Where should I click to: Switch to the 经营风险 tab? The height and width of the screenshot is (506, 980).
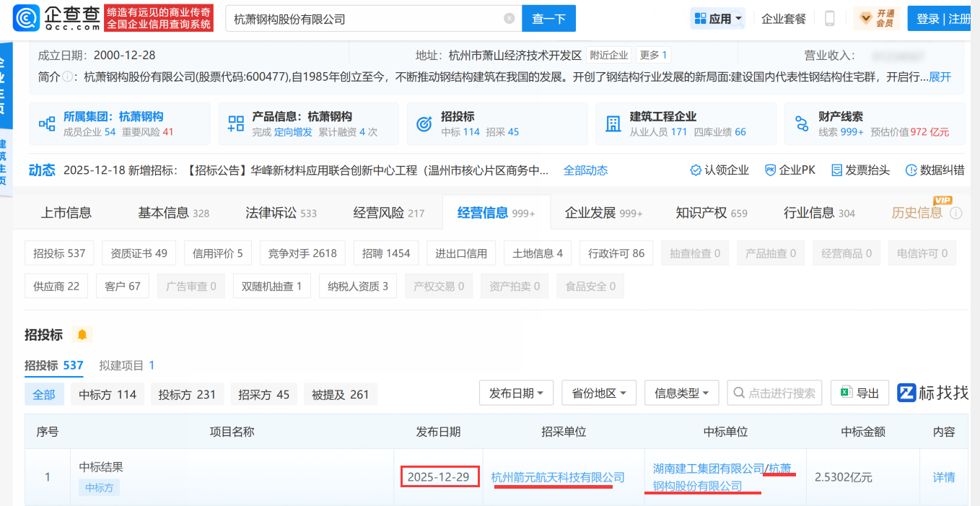(x=389, y=212)
